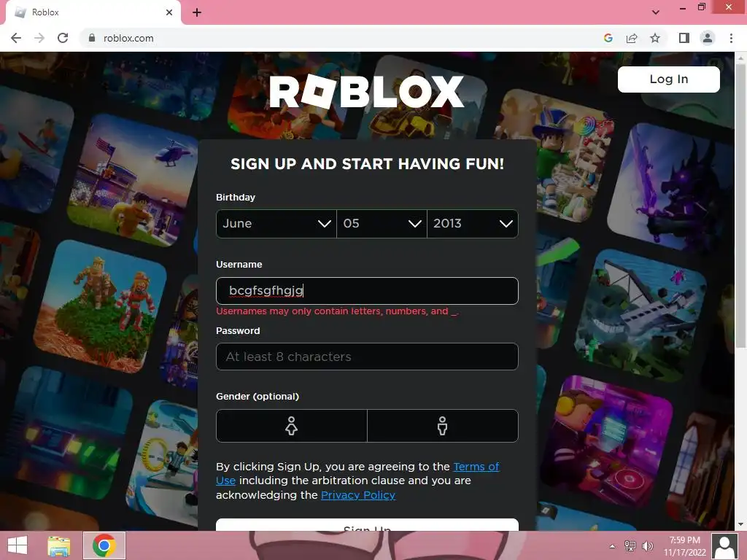The image size is (747, 560).
Task: Click the user avatar on the taskbar
Action: coord(724,546)
